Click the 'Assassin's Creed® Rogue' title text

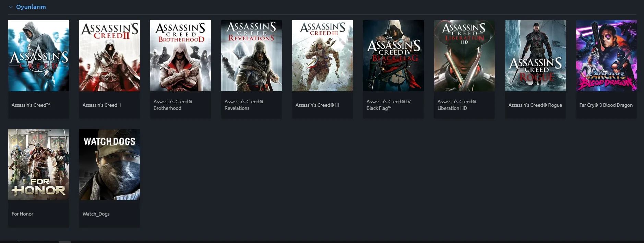tap(535, 105)
